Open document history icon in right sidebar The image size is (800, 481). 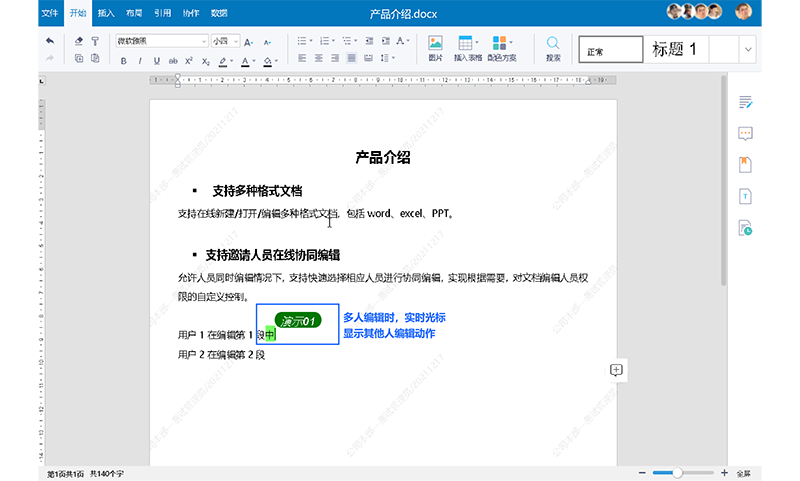(745, 228)
